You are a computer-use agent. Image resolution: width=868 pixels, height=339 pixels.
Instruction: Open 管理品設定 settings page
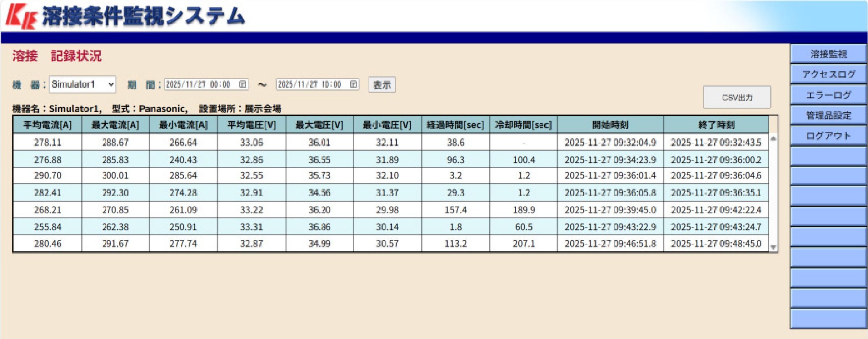click(828, 116)
